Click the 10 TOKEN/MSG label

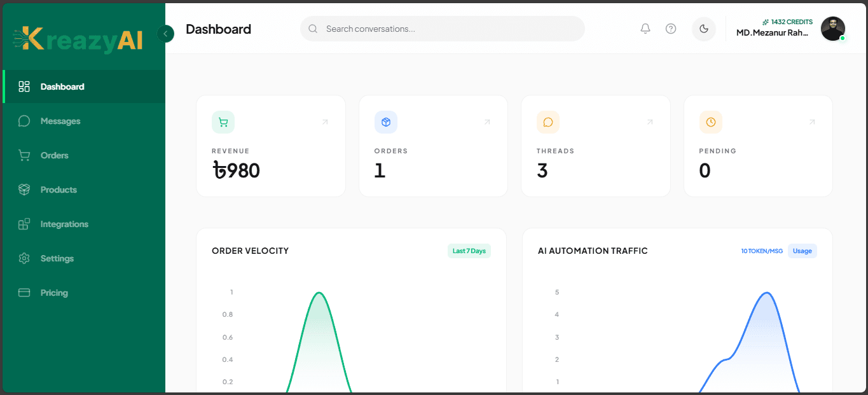click(762, 251)
